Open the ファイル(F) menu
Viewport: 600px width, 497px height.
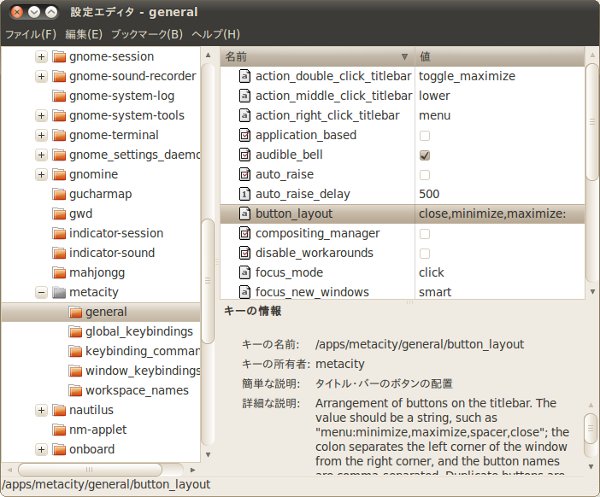pos(30,34)
